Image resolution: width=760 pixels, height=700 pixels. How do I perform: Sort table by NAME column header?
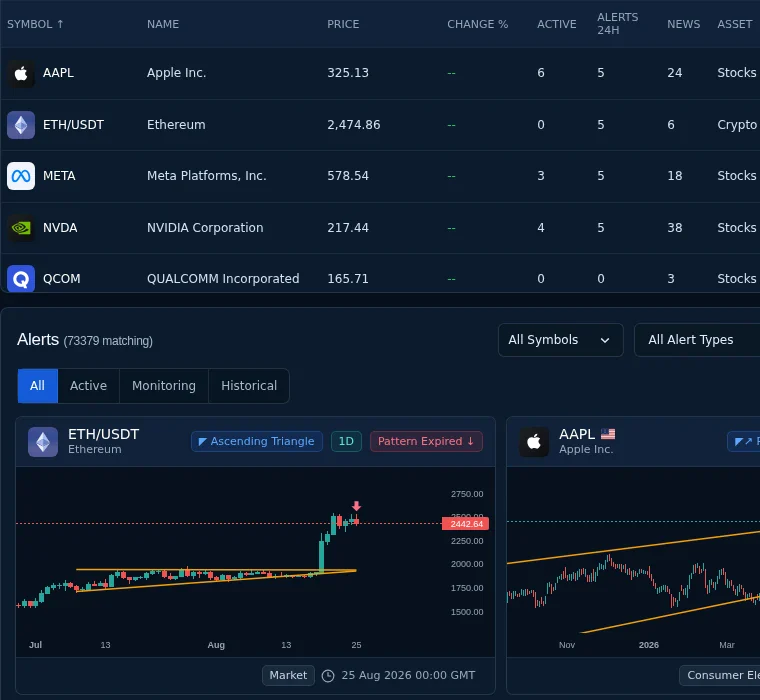tap(163, 24)
